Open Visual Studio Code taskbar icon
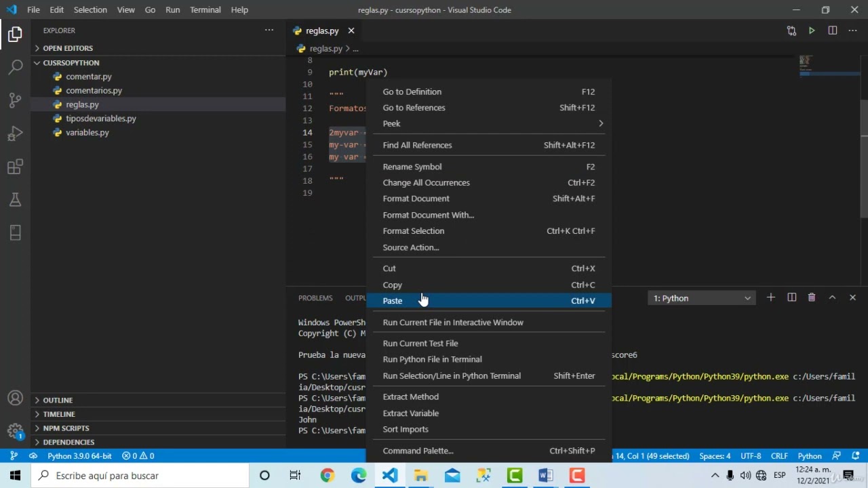 390,476
